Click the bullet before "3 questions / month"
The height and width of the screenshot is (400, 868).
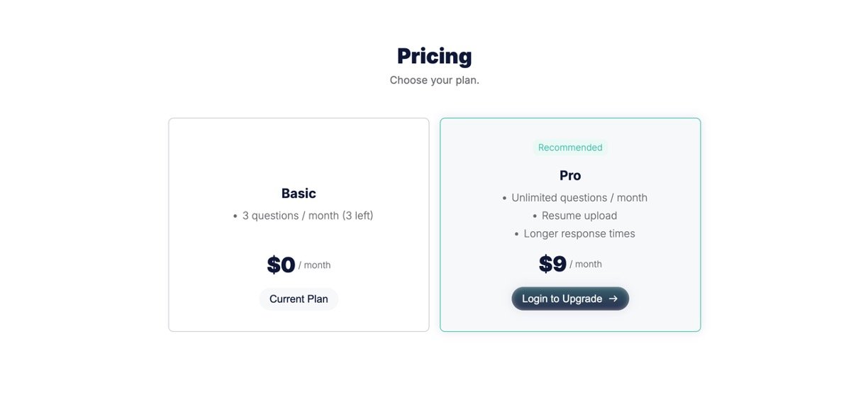pos(235,216)
